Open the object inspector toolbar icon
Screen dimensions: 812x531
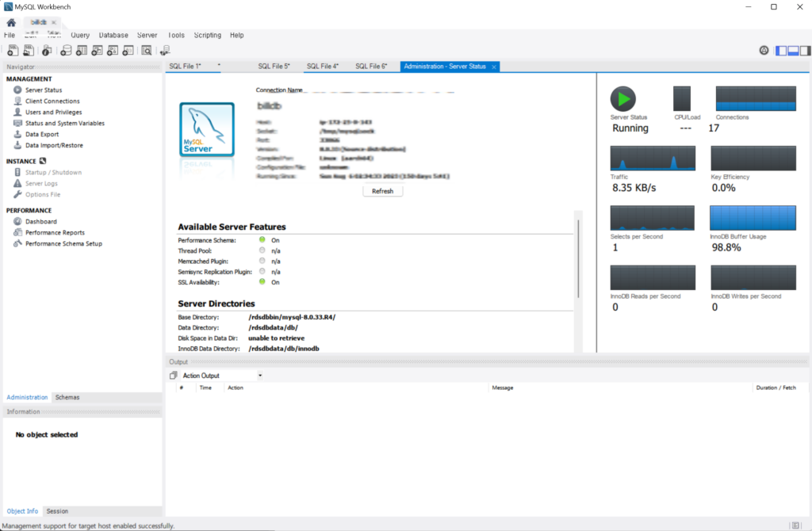[47, 50]
